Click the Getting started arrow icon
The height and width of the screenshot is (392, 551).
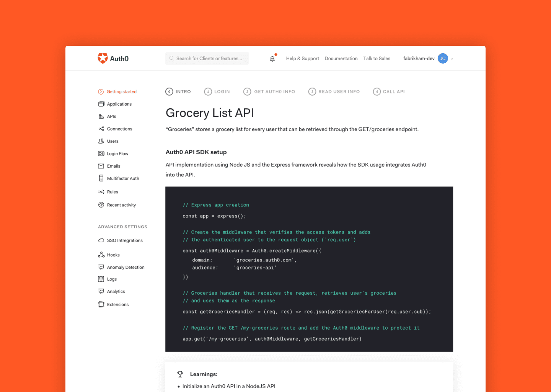coord(101,92)
